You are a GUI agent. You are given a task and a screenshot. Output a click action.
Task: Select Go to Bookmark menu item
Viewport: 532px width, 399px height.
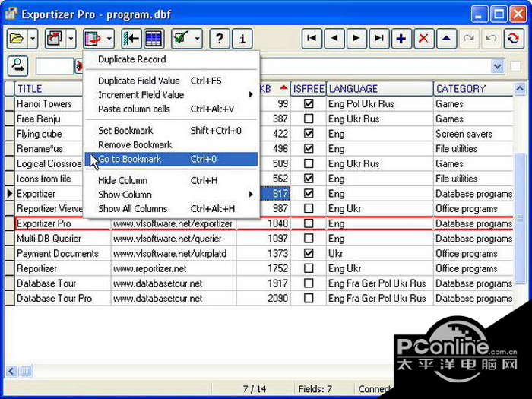130,159
